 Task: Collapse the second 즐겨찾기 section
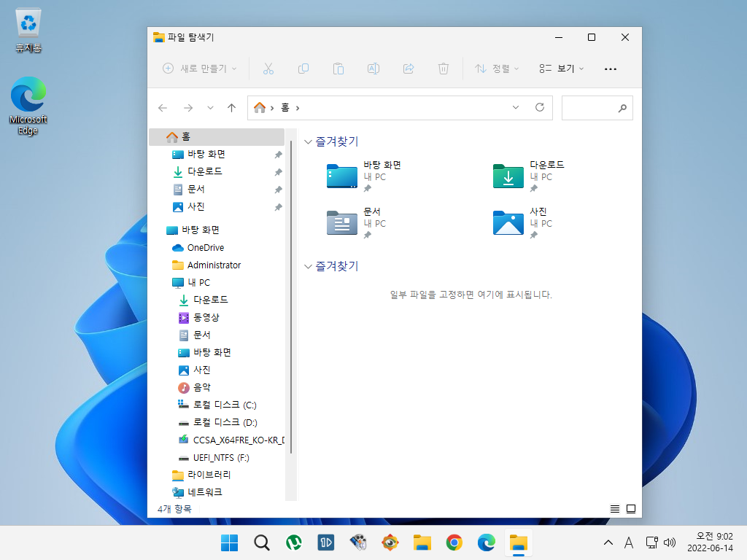coord(309,267)
